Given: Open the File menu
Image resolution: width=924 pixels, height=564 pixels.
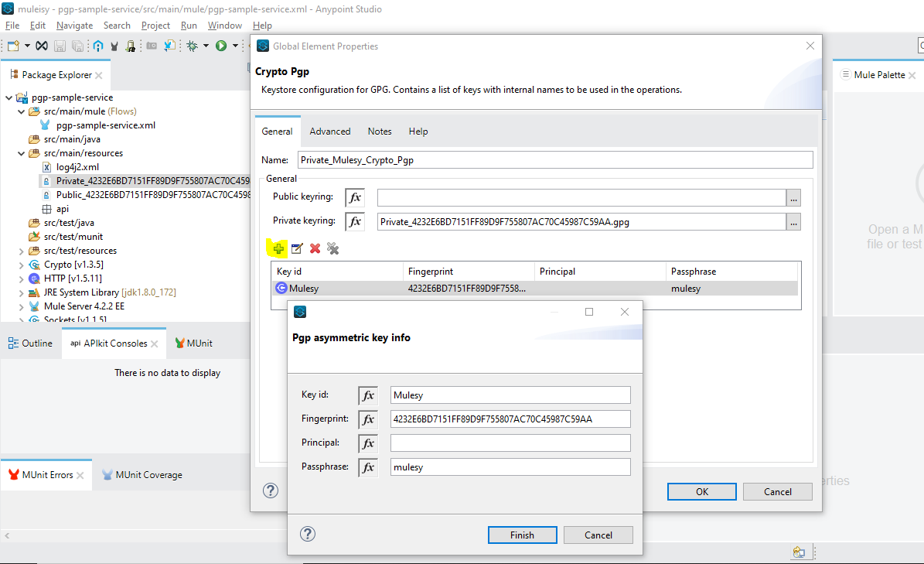Looking at the screenshot, I should (x=12, y=26).
